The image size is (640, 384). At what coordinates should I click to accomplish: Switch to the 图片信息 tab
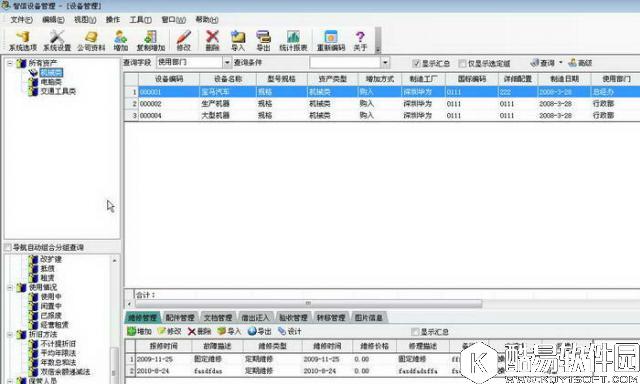pyautogui.click(x=369, y=317)
